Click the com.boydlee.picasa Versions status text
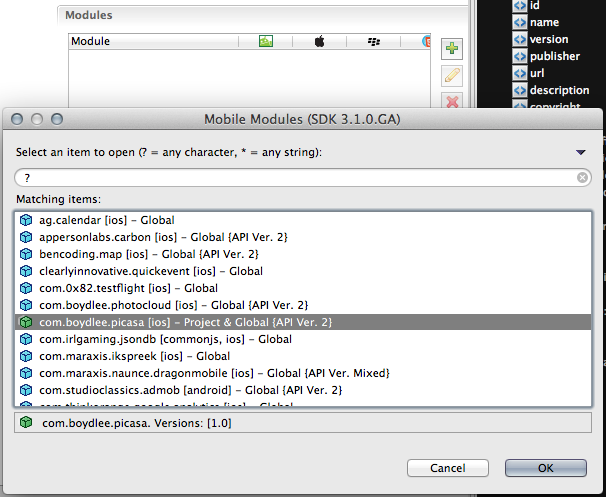 tap(137, 423)
